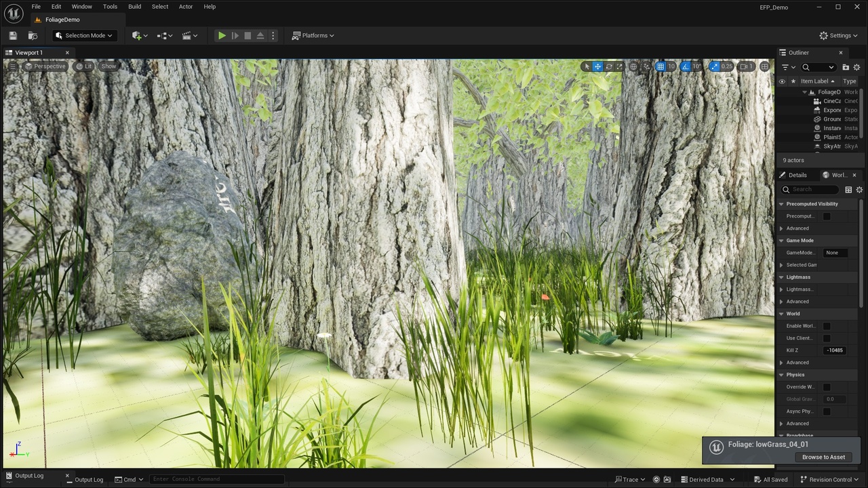Image resolution: width=868 pixels, height=488 pixels.
Task: Check Use Client Side Level Streaming box
Action: pos(827,338)
